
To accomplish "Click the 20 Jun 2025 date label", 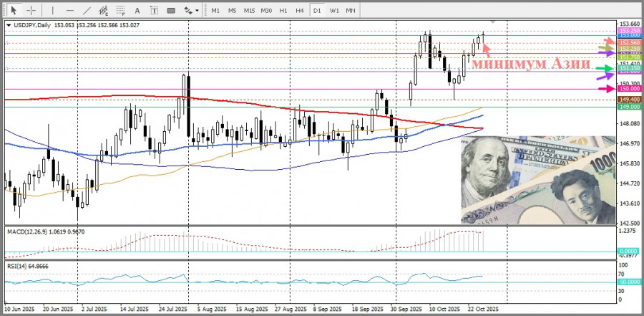I will (x=58, y=309).
